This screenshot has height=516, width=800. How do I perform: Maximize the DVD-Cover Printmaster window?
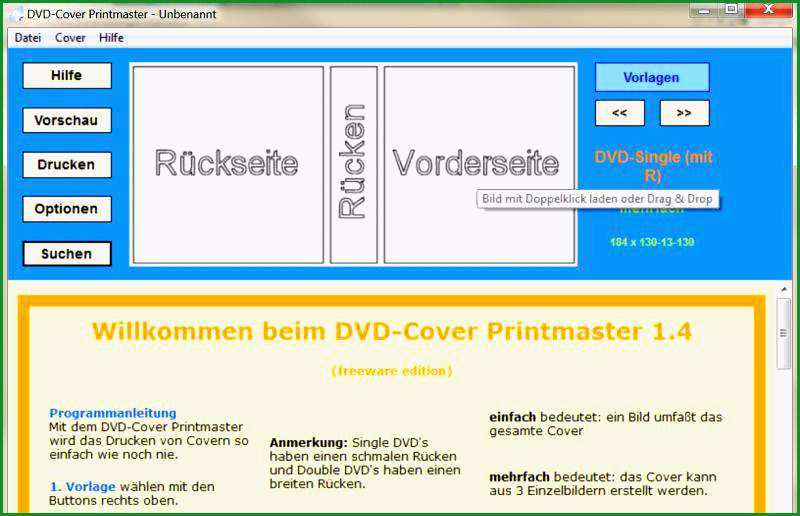pyautogui.click(x=731, y=10)
